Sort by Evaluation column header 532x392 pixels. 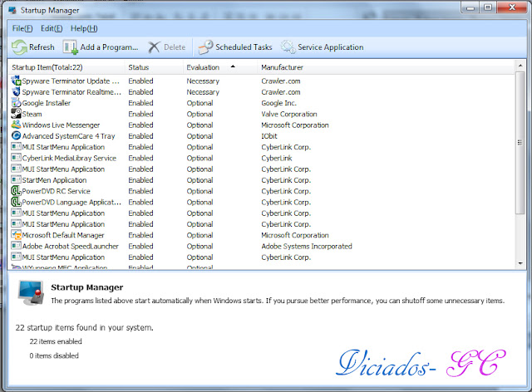[x=220, y=67]
